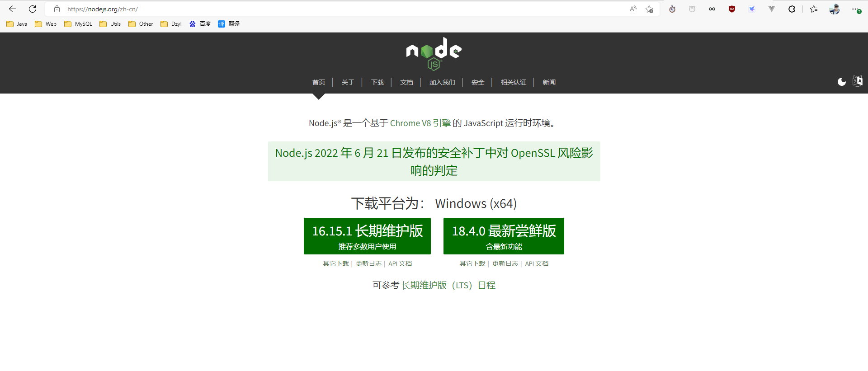Reload the page with the refresh icon
Screen dimensions: 868x371
point(33,9)
